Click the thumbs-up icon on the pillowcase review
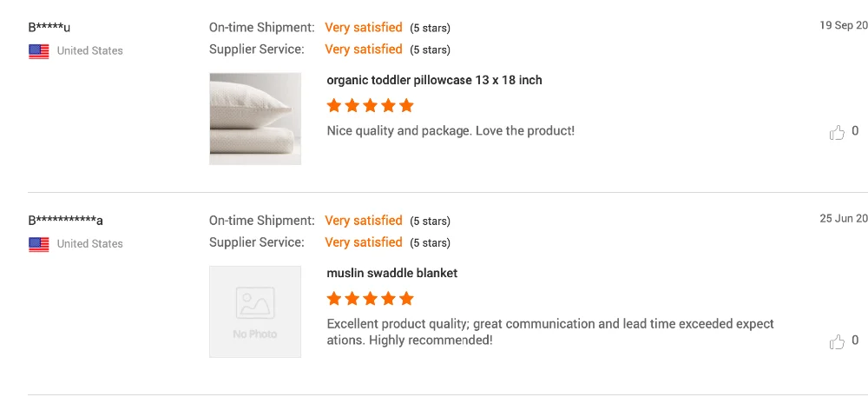This screenshot has width=868, height=397. coord(837,132)
